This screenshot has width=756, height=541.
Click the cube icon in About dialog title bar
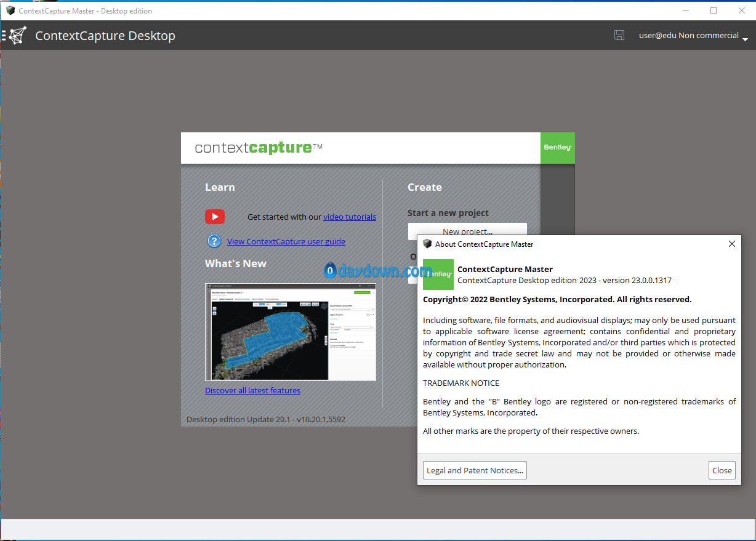click(427, 244)
